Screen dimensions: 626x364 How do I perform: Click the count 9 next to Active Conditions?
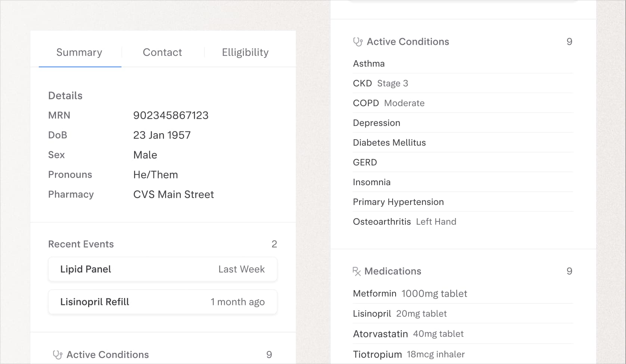pyautogui.click(x=570, y=41)
